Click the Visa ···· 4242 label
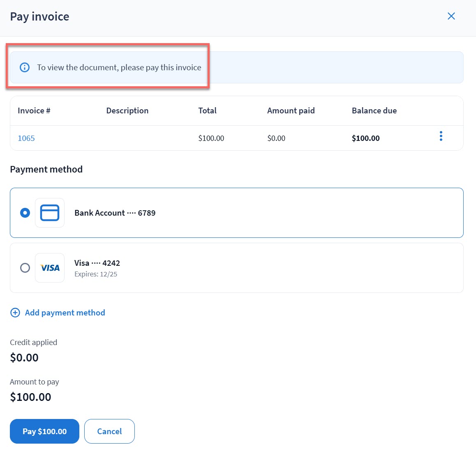 click(x=97, y=263)
